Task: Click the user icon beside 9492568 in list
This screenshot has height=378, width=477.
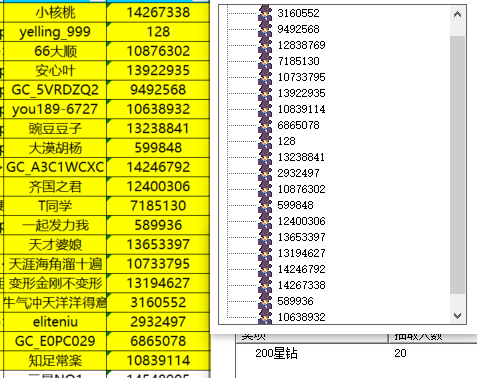Action: pyautogui.click(x=265, y=29)
